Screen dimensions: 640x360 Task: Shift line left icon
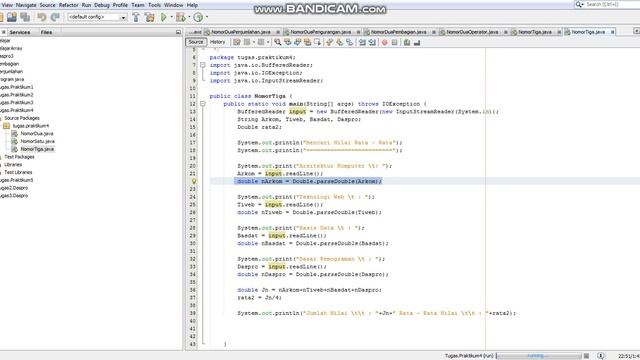[x=362, y=42]
